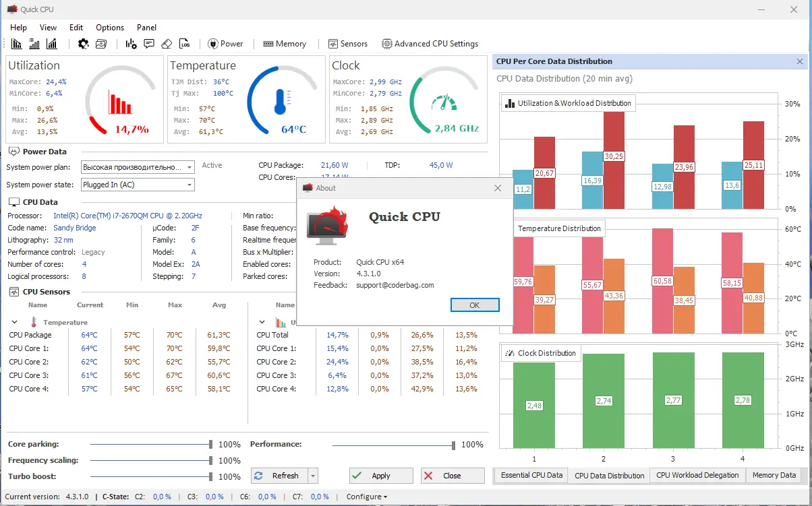
Task: Click the monitor icon beside CPU Data
Action: [14, 202]
